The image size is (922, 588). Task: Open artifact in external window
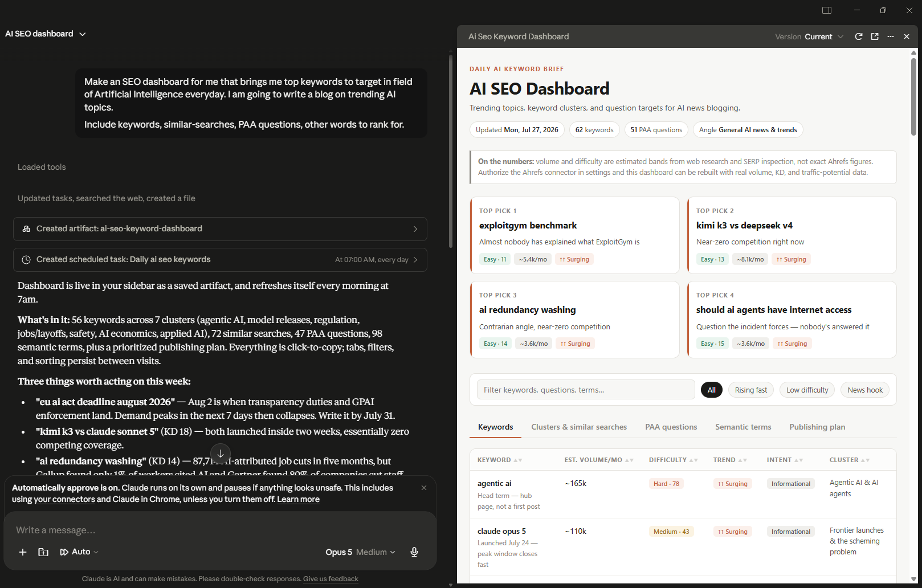(875, 36)
